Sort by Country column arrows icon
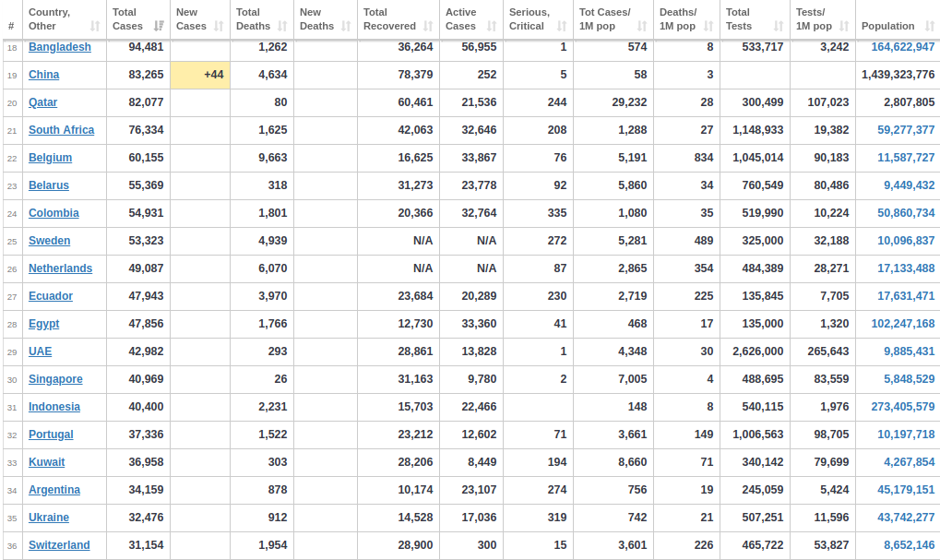Image resolution: width=940 pixels, height=560 pixels. (95, 27)
